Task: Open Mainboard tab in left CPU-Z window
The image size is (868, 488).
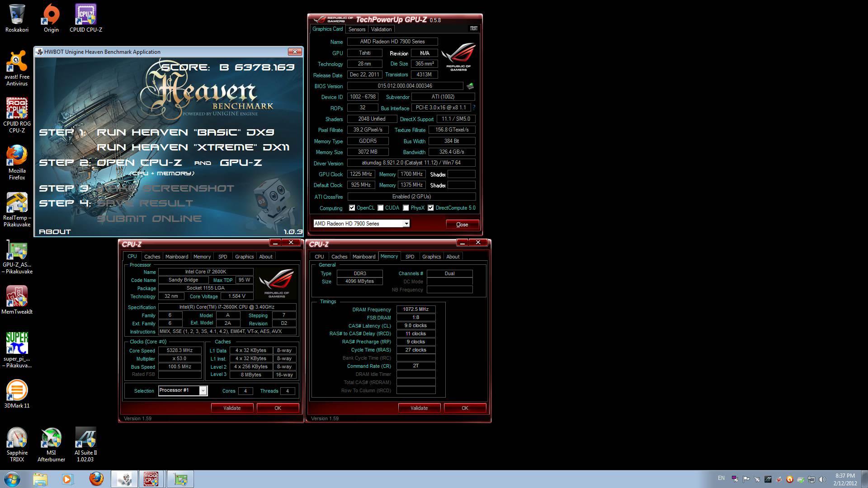Action: (x=176, y=257)
